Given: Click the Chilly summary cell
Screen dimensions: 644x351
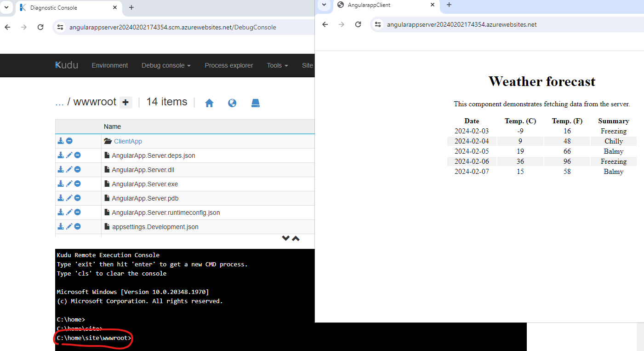Looking at the screenshot, I should (x=614, y=141).
